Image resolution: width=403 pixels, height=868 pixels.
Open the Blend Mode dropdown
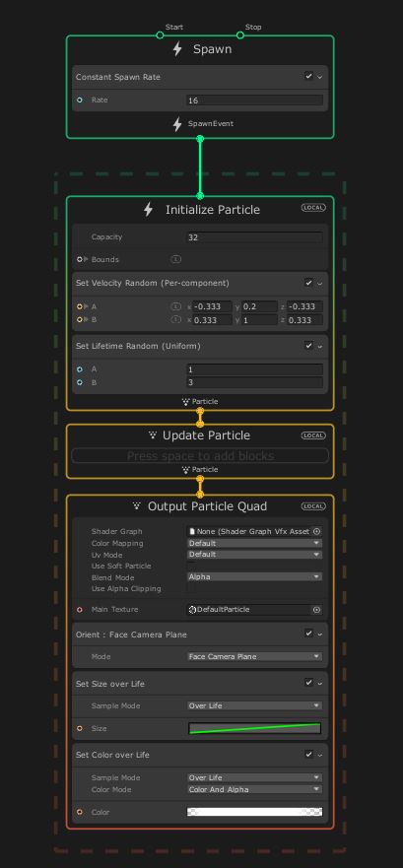point(254,576)
